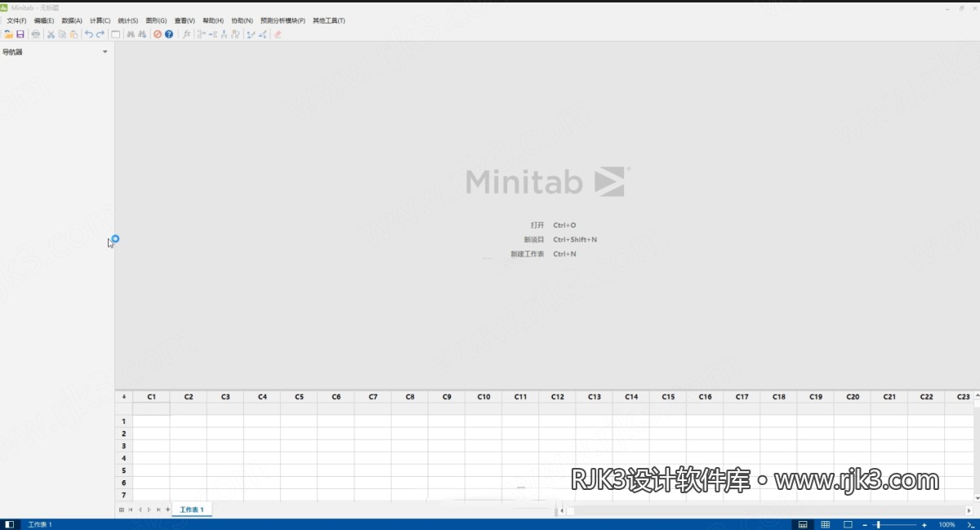This screenshot has height=530, width=980.
Task: Click the 新项目 shortcut link
Action: 560,239
